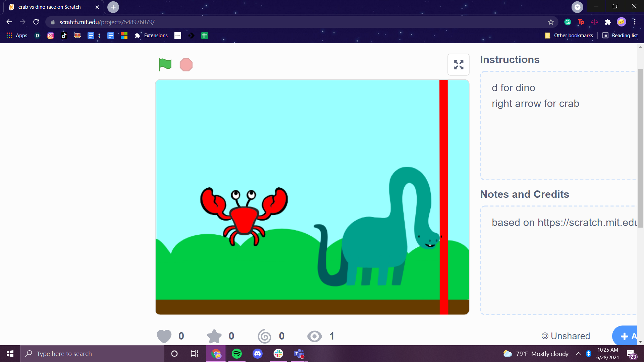Click the green flag to run project

pos(165,64)
